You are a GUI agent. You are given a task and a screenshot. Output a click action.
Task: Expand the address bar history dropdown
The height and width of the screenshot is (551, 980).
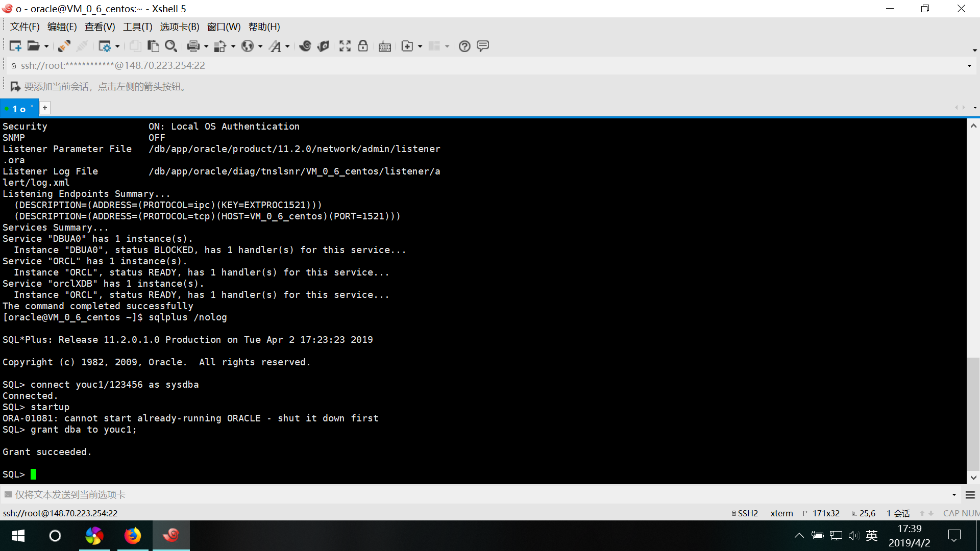969,66
